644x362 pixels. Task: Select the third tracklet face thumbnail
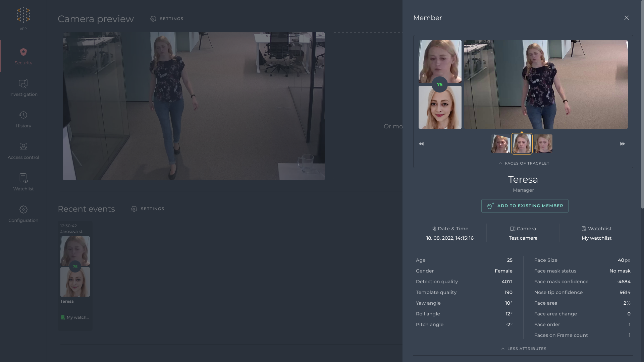pos(543,144)
